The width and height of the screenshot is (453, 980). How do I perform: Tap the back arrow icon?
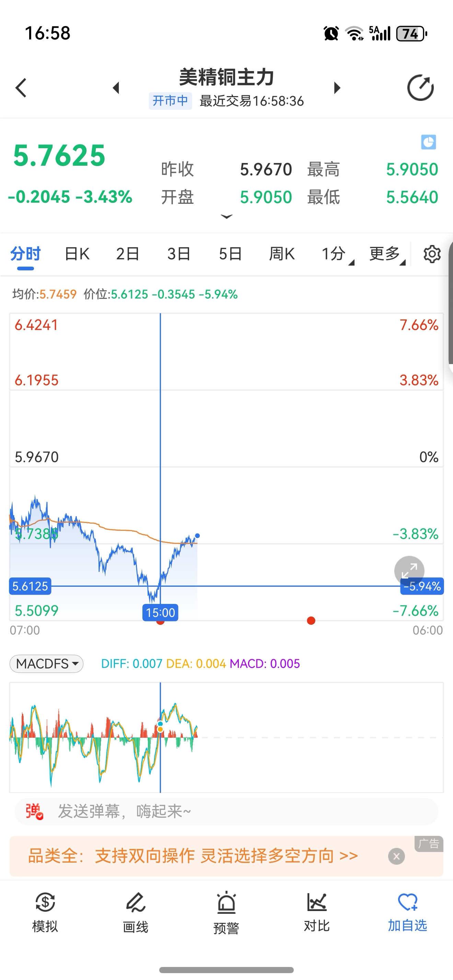click(x=21, y=88)
